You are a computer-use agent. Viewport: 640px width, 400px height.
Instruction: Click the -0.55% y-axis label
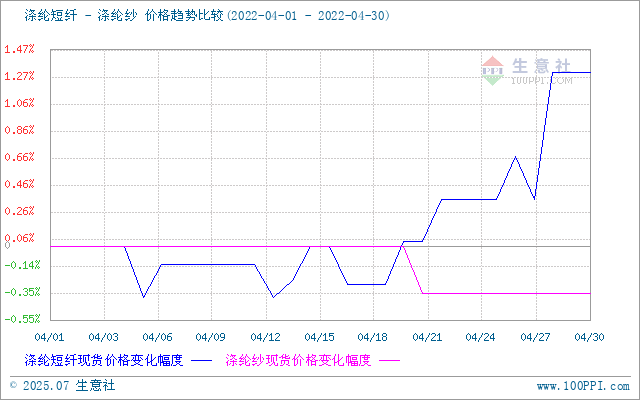[x=22, y=319]
